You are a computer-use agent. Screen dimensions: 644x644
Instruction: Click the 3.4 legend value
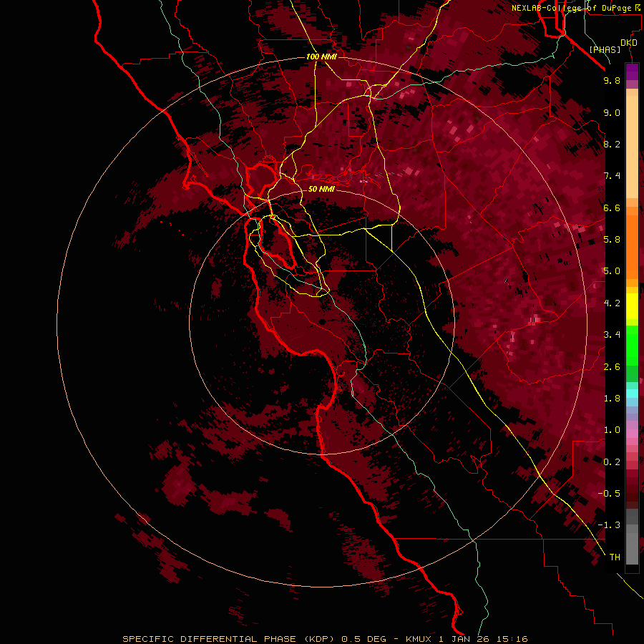coord(612,335)
